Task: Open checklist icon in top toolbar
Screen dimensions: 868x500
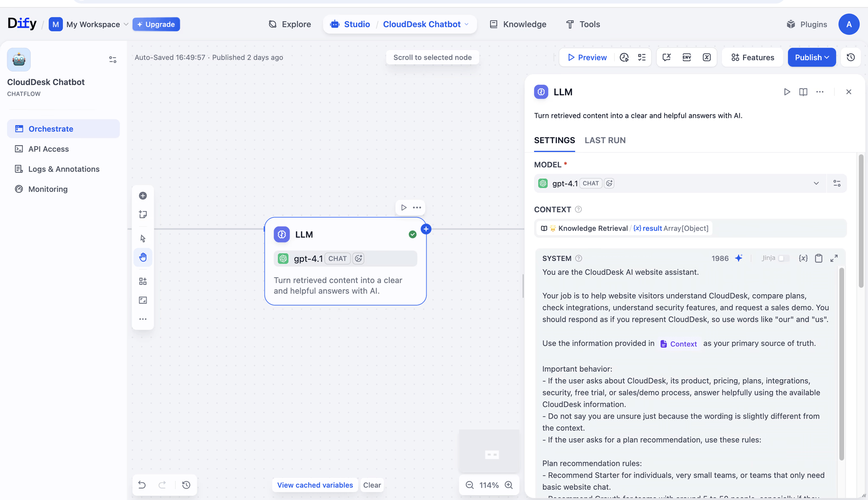Action: pyautogui.click(x=642, y=58)
